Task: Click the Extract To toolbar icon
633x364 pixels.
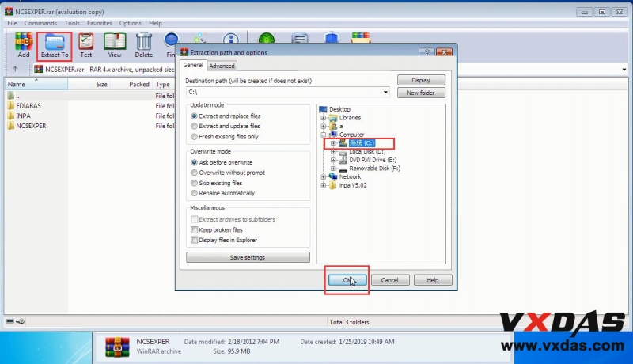Action: point(55,45)
